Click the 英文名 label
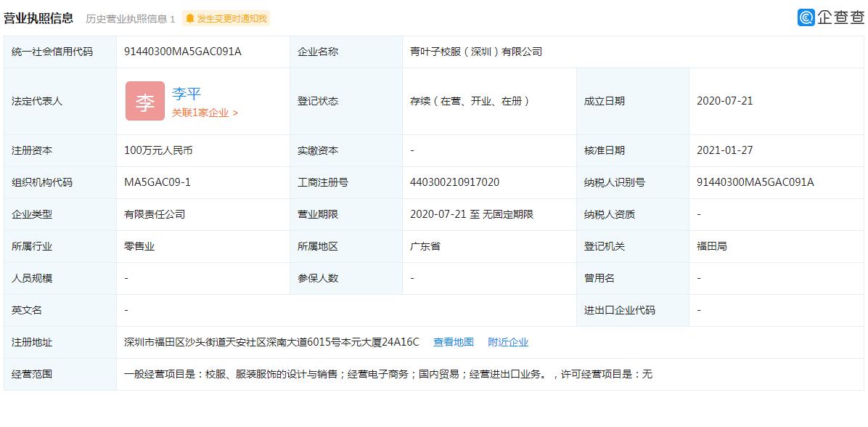 point(27,310)
